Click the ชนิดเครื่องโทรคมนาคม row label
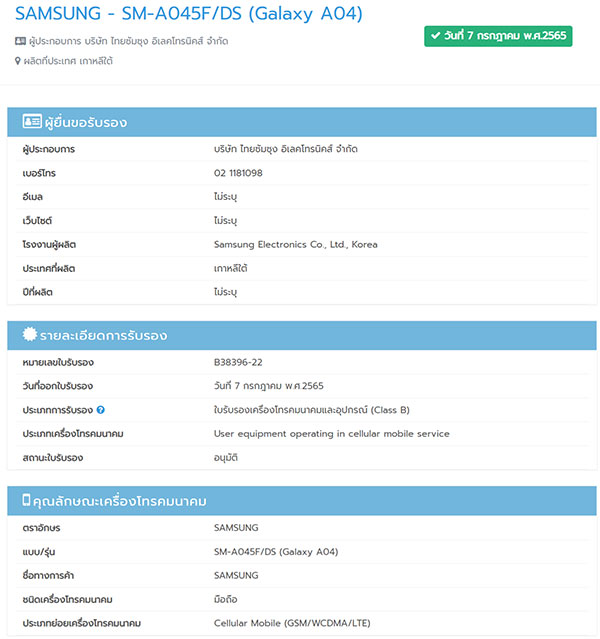 68,599
